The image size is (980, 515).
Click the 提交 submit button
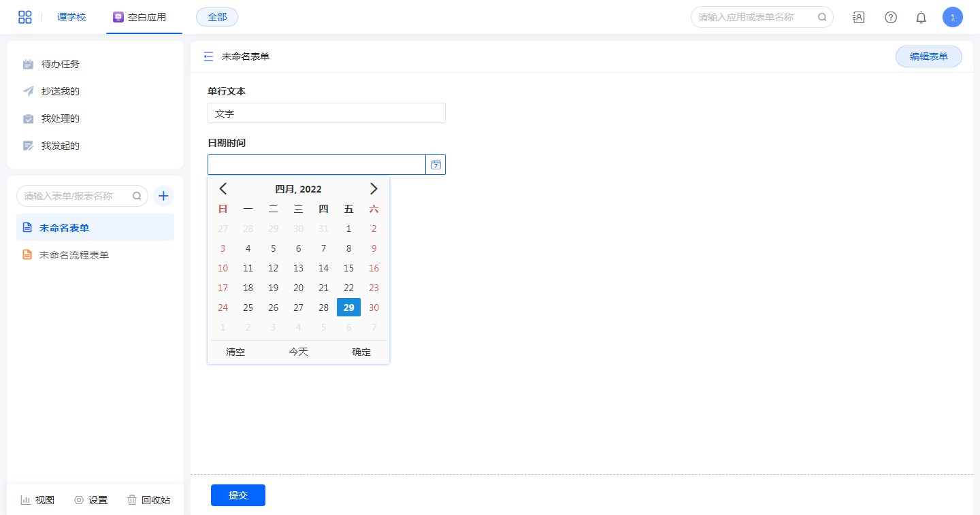(238, 495)
